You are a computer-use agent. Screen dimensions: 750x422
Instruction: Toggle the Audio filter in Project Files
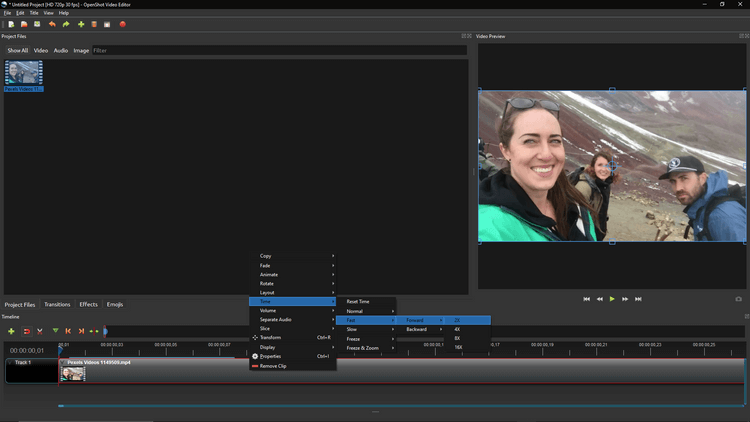(61, 50)
